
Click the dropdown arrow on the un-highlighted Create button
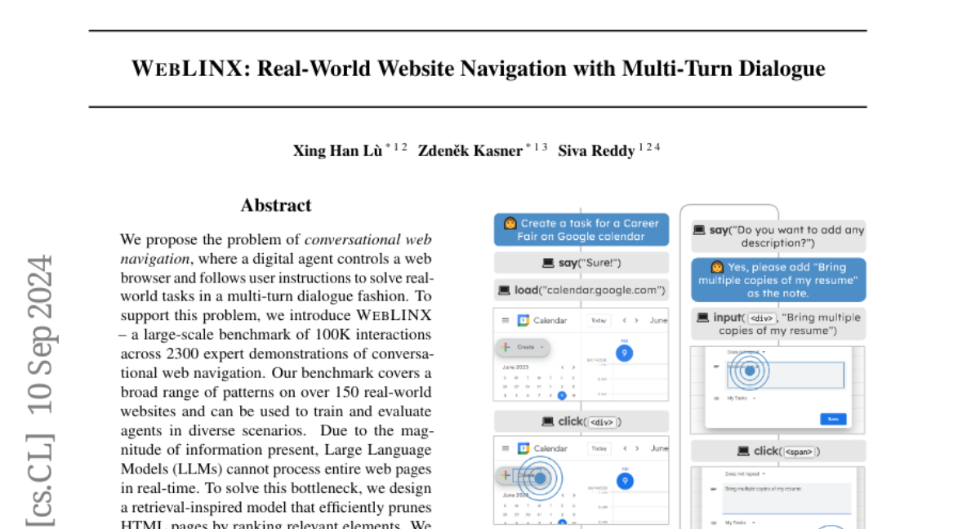click(x=541, y=347)
